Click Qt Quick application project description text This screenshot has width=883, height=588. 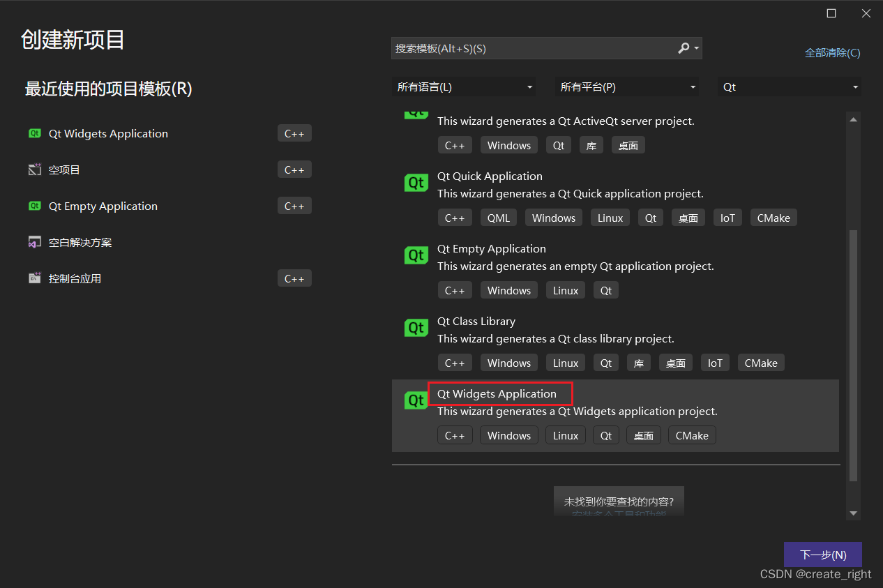571,193
